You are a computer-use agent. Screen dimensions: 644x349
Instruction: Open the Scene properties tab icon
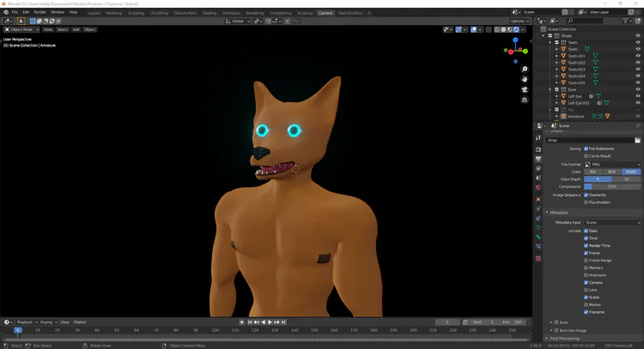coord(538,178)
